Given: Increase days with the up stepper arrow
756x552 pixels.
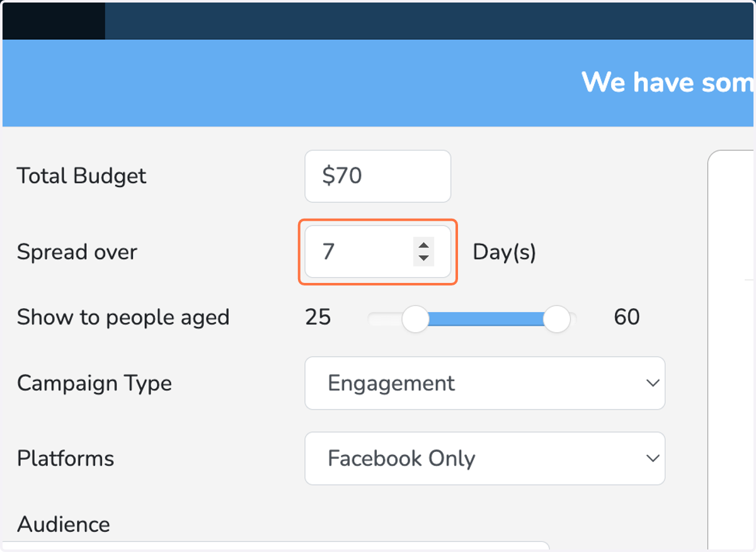Looking at the screenshot, I should pos(423,246).
